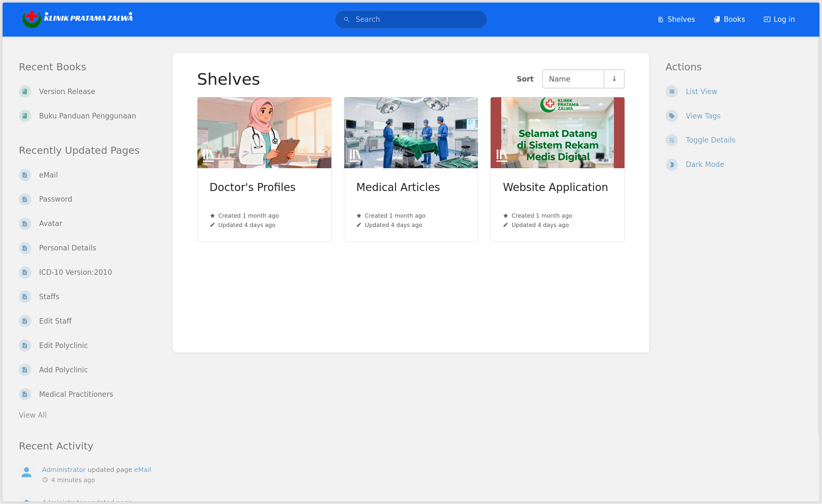The width and height of the screenshot is (822, 504).
Task: Open the ICD-10 Version:2010 page
Action: [x=75, y=272]
